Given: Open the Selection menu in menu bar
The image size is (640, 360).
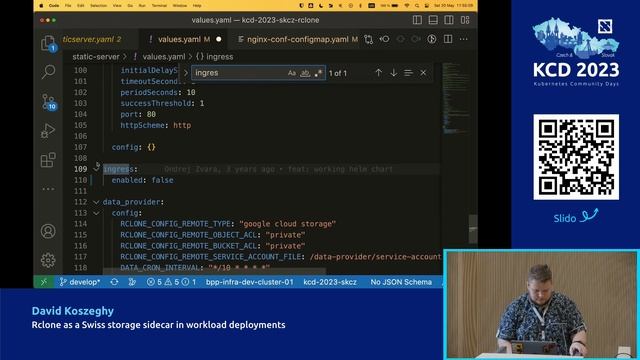Looking at the screenshot, I should pos(98,6).
